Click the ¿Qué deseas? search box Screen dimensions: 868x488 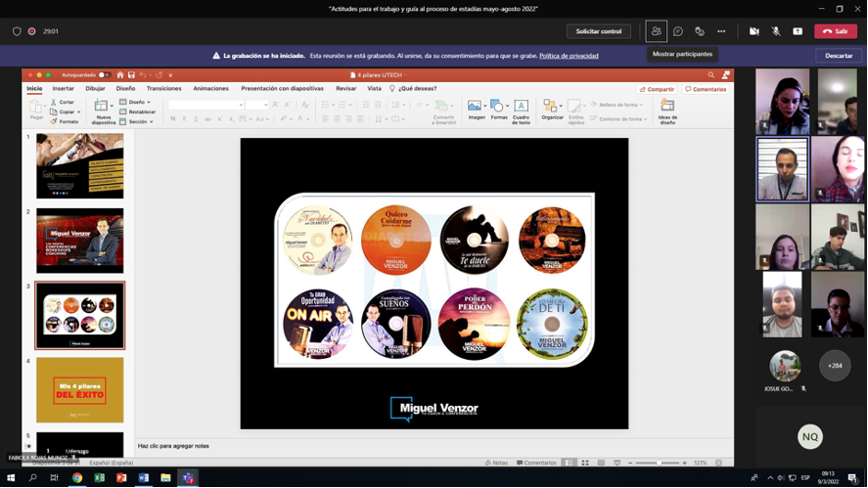click(x=413, y=89)
